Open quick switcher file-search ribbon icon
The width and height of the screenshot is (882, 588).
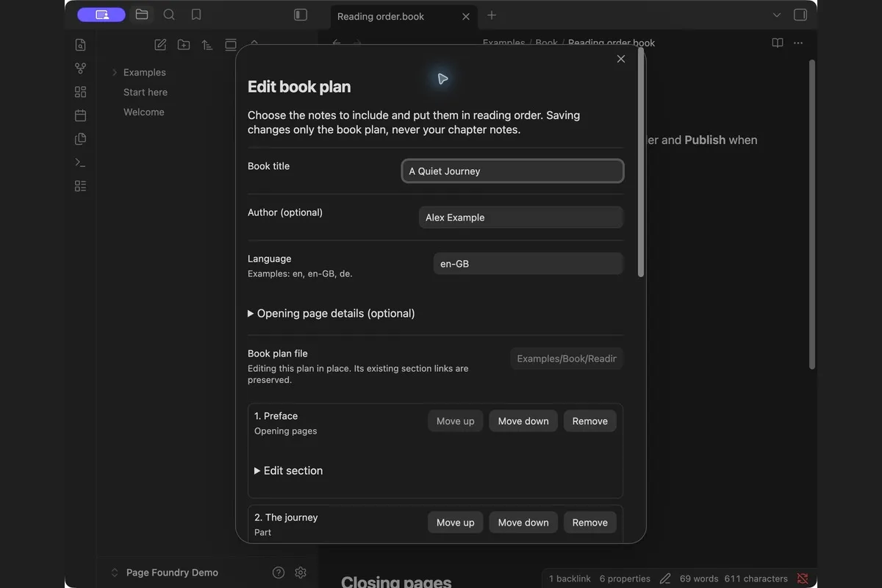pos(81,45)
